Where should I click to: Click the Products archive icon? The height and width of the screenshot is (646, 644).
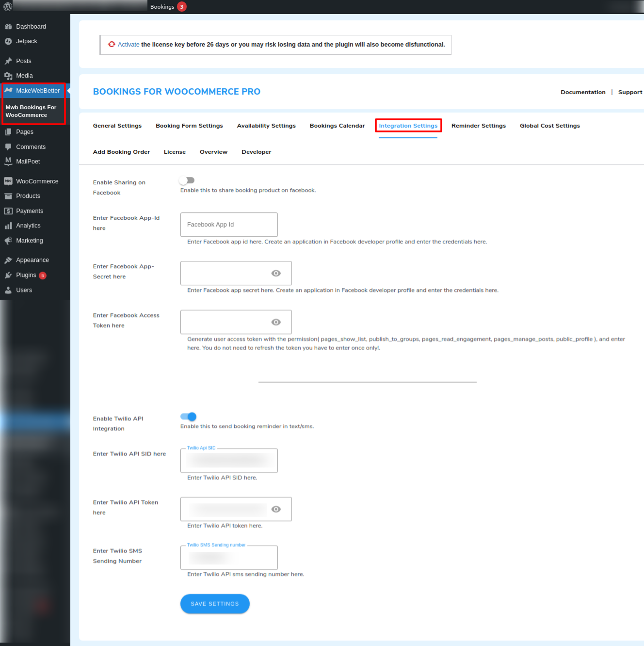[8, 196]
